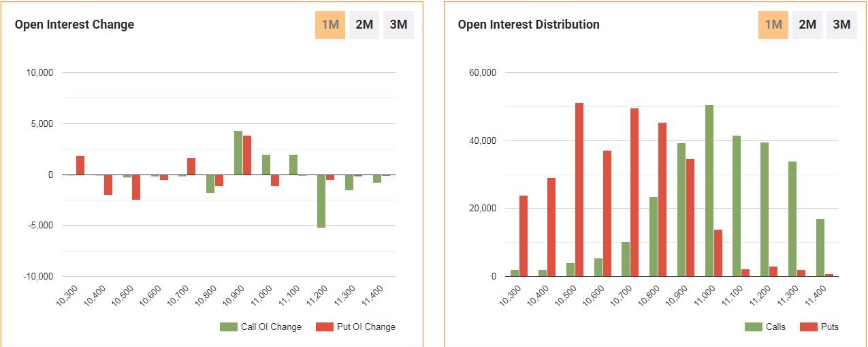
Task: Toggle the Puts legend label
Action: [x=830, y=327]
